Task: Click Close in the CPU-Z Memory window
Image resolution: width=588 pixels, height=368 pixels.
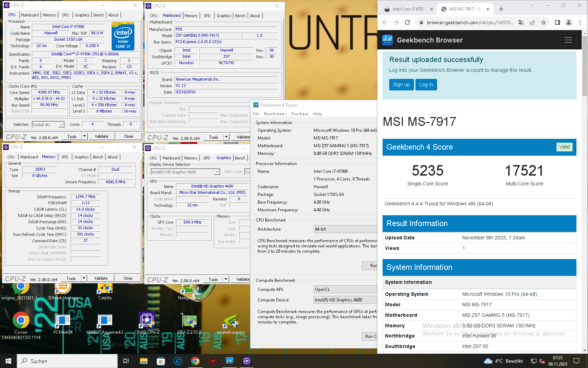Action: [128, 278]
